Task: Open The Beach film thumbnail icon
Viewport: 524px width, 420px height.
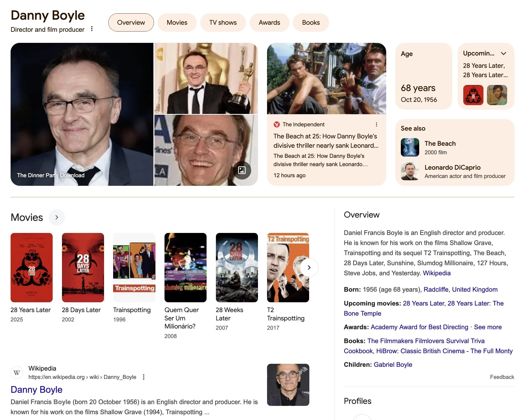Action: coord(410,147)
